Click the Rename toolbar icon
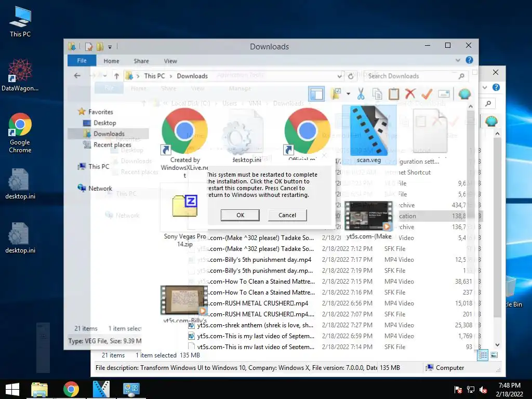Viewport: 532px width, 399px height. point(444,94)
